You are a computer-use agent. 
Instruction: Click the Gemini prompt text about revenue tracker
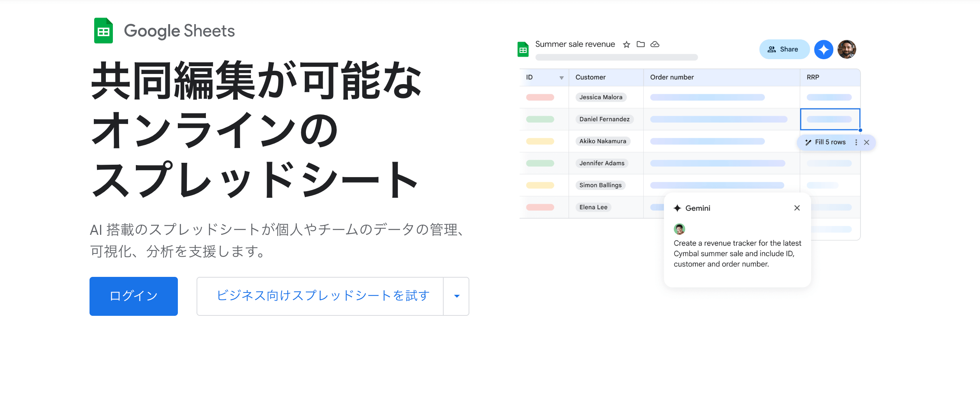tap(737, 254)
